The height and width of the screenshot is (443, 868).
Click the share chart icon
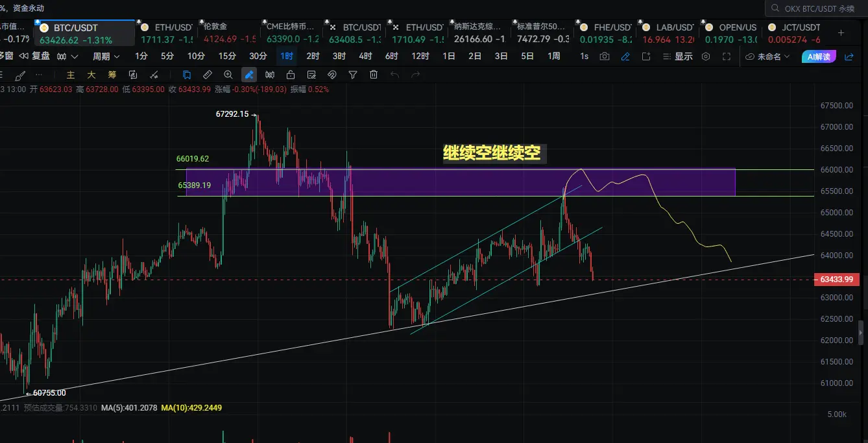(849, 56)
